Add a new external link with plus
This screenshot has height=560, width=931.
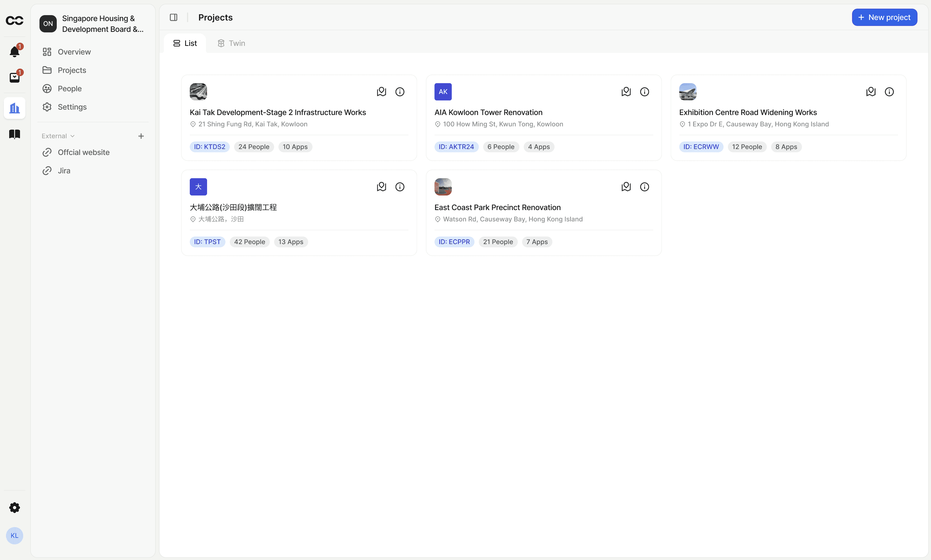point(141,136)
